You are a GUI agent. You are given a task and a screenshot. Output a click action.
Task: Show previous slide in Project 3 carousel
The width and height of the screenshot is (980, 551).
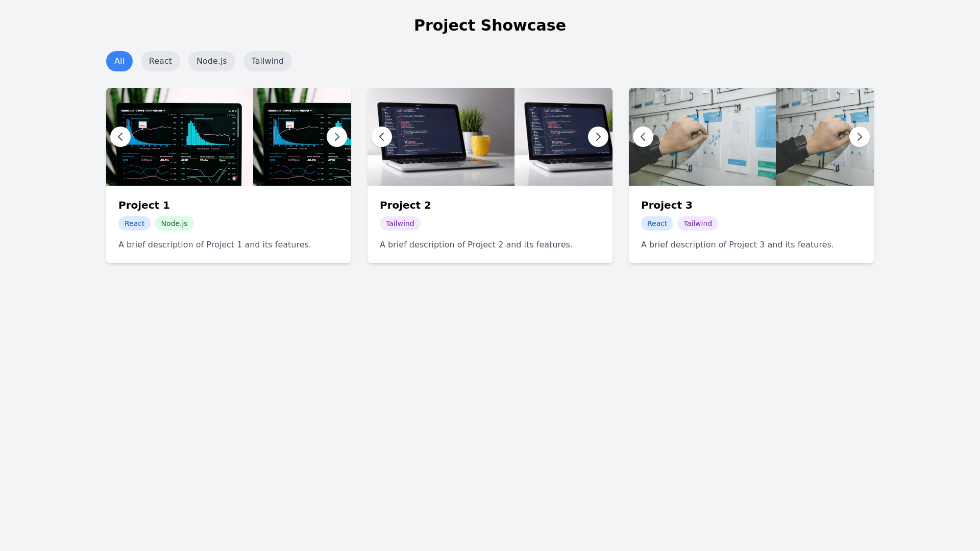coord(643,137)
